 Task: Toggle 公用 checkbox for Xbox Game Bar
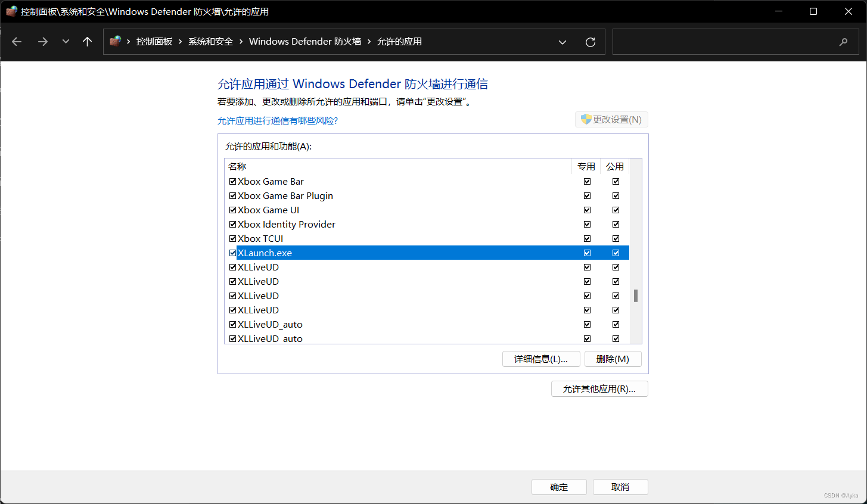(616, 181)
